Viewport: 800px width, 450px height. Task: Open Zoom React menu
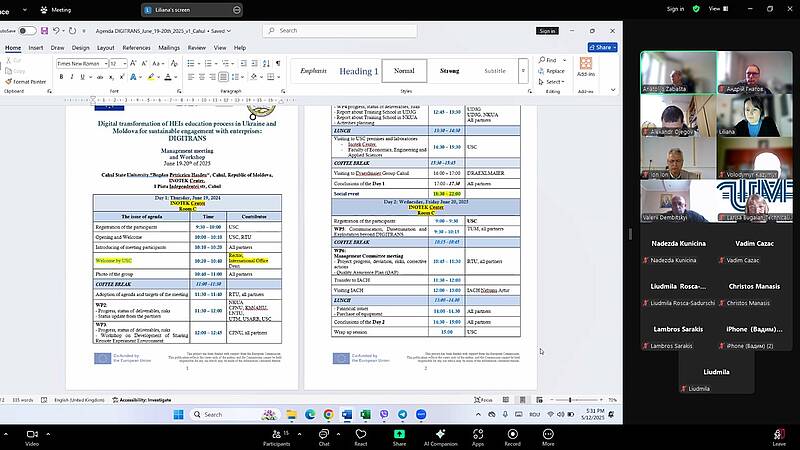tap(361, 438)
